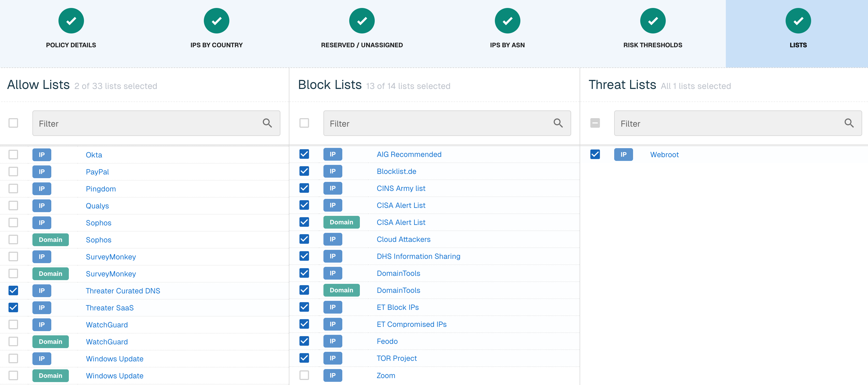Click the IP badge next to Blocklist.de
Image resolution: width=868 pixels, height=385 pixels.
click(x=332, y=171)
